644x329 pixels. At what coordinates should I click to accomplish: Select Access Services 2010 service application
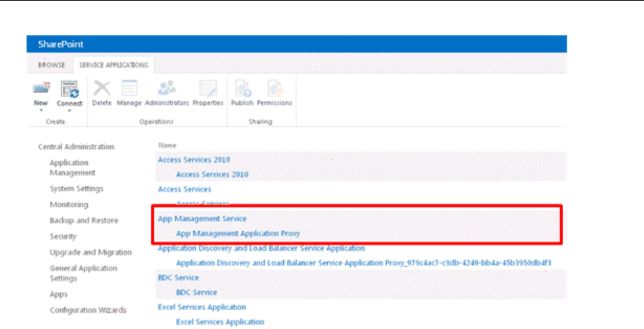click(194, 159)
